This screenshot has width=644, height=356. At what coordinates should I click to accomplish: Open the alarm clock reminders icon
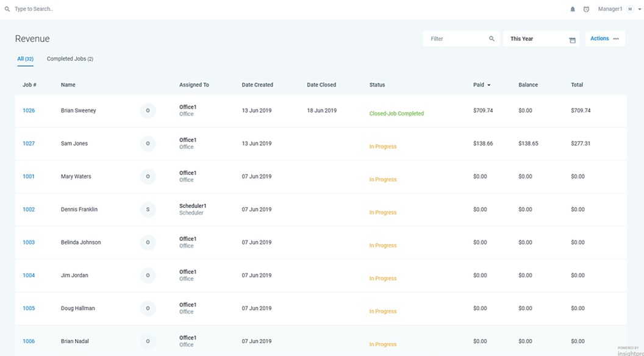pyautogui.click(x=586, y=9)
